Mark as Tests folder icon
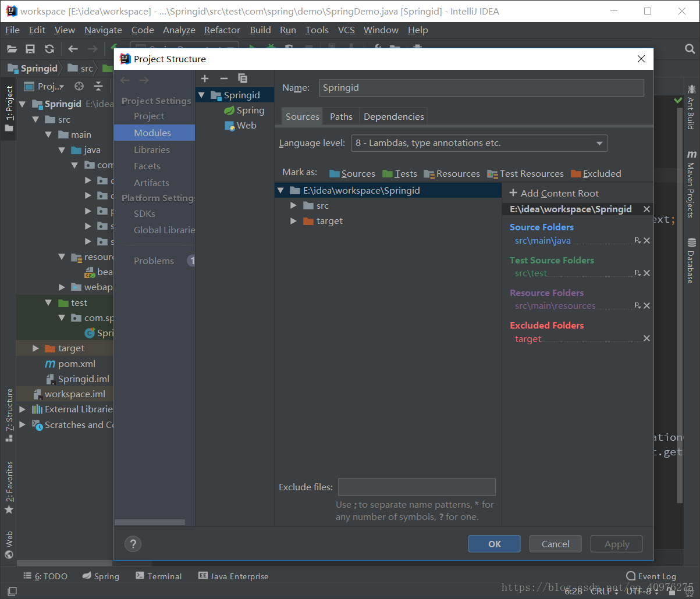The width and height of the screenshot is (700, 599). [388, 173]
